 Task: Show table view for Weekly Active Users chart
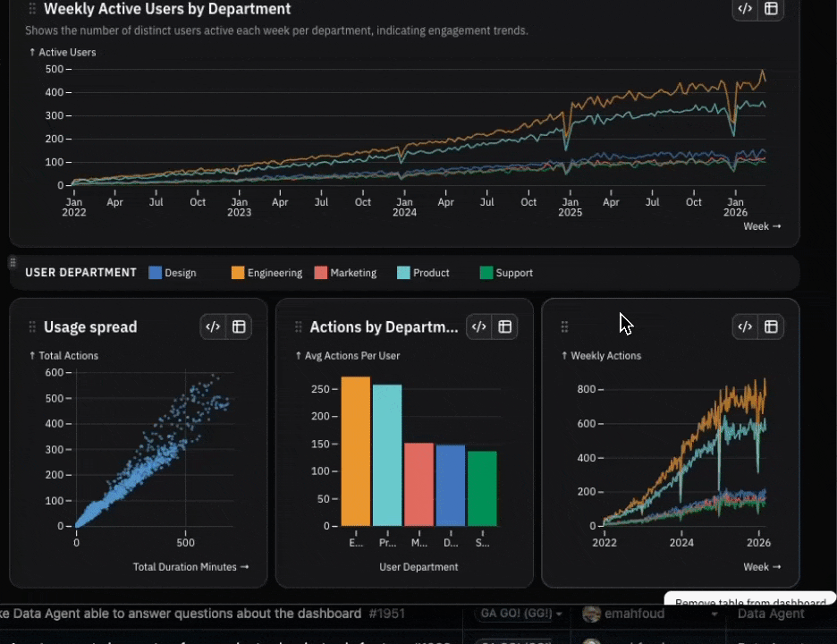point(771,9)
